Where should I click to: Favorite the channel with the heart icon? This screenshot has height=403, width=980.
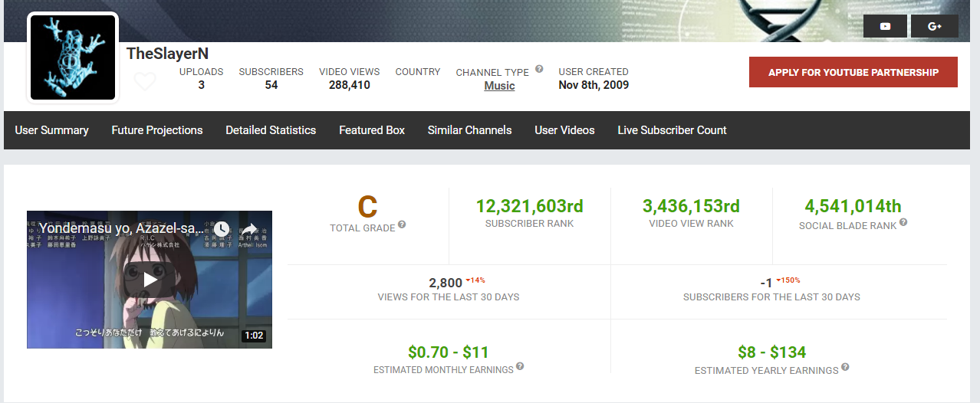pyautogui.click(x=145, y=81)
